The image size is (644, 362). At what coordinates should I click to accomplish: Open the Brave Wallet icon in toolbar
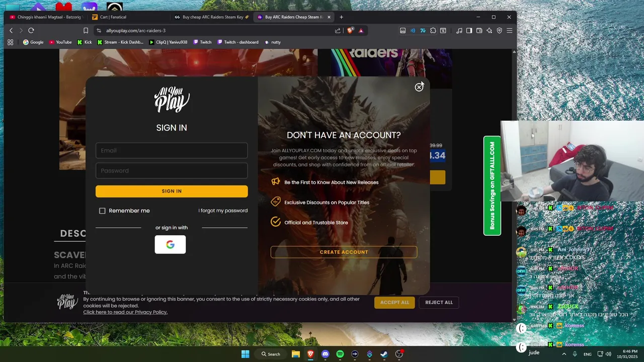(479, 31)
